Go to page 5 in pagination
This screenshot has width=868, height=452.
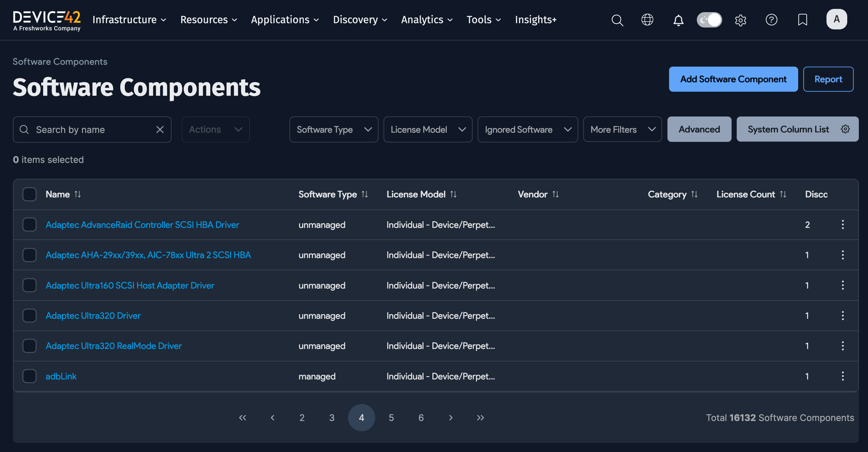pos(391,418)
